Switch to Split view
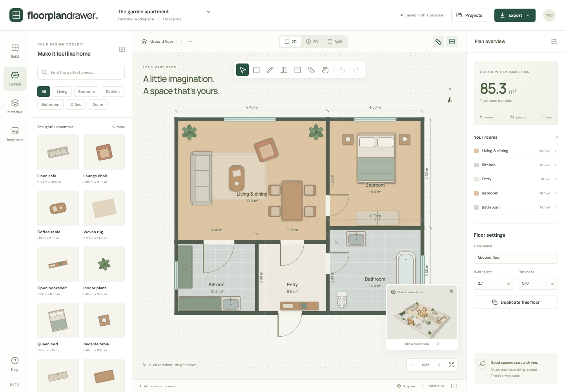This screenshot has height=392, width=565. click(x=335, y=42)
